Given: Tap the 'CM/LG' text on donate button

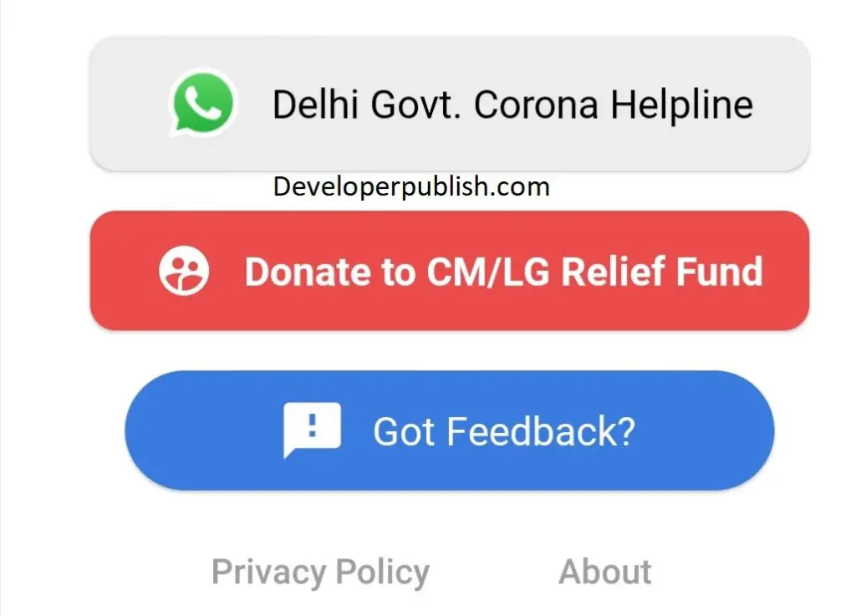Looking at the screenshot, I should tap(488, 271).
